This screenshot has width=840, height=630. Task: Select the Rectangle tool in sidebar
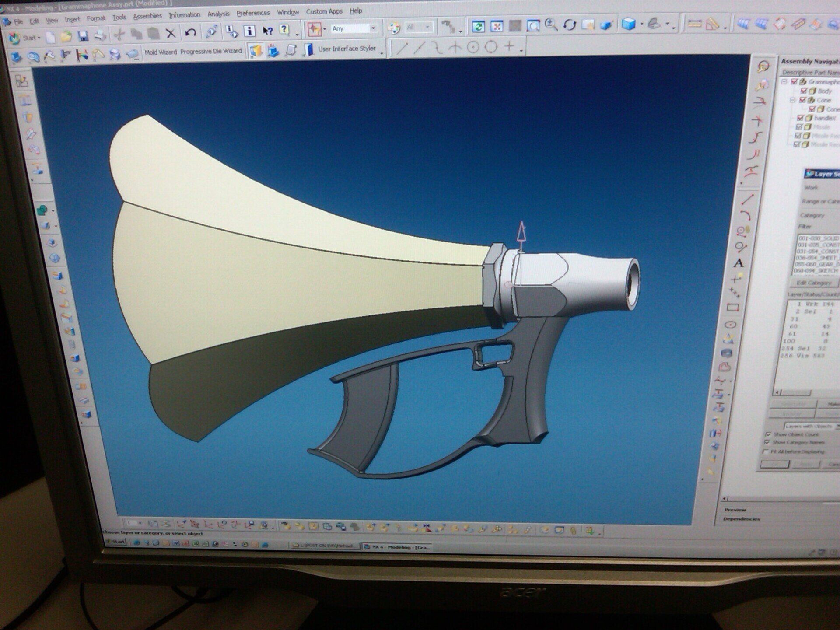coord(733,308)
